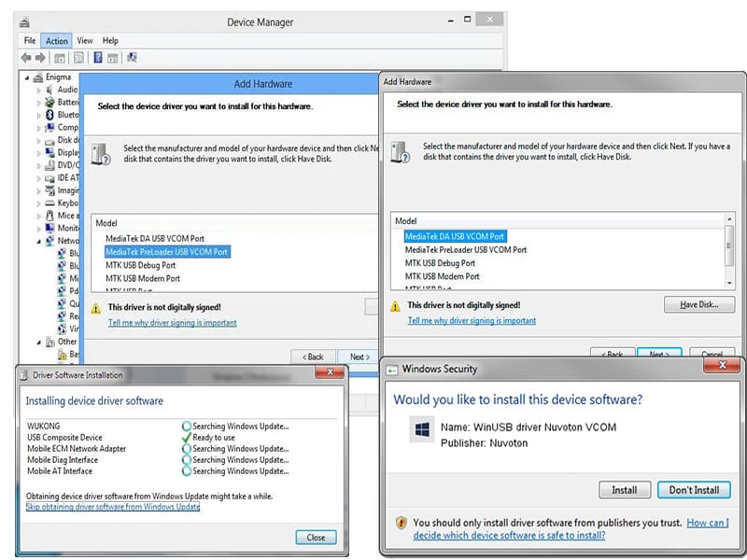Select MTK USB Debug Port in right dialog
Image resolution: width=747 pixels, height=560 pixels.
point(440,263)
